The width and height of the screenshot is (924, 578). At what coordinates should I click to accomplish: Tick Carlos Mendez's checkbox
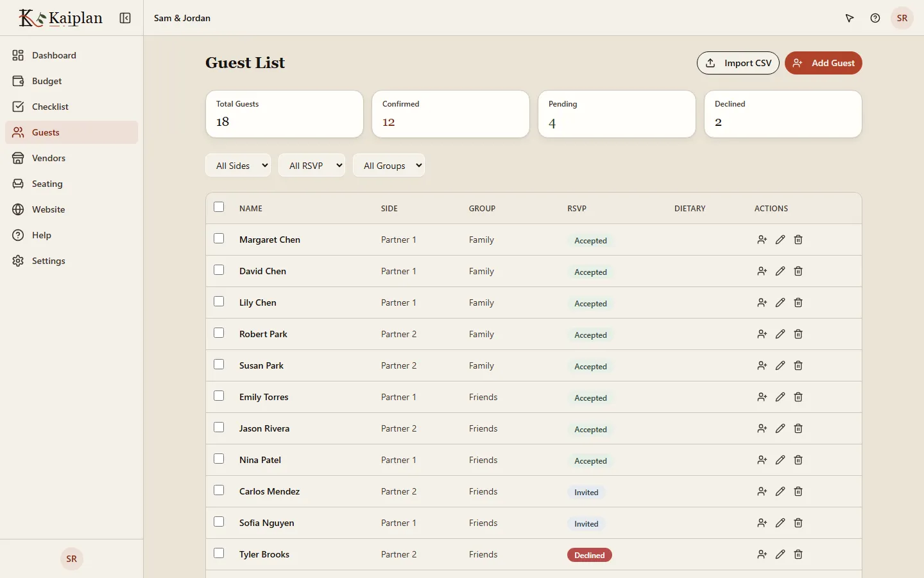[x=219, y=490]
